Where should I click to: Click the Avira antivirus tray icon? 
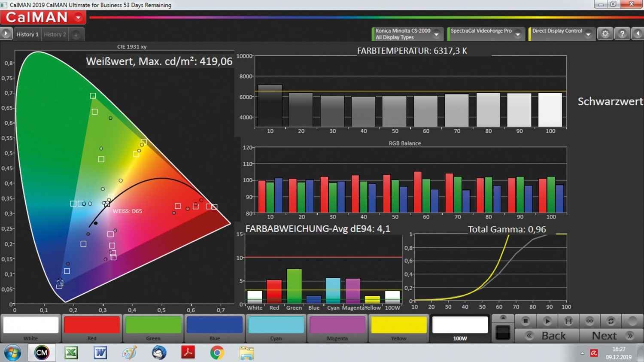(x=594, y=353)
